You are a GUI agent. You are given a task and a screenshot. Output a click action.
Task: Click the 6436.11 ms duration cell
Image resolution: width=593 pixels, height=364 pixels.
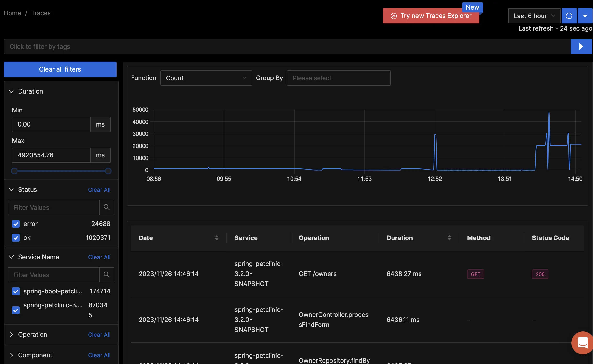[x=403, y=320]
